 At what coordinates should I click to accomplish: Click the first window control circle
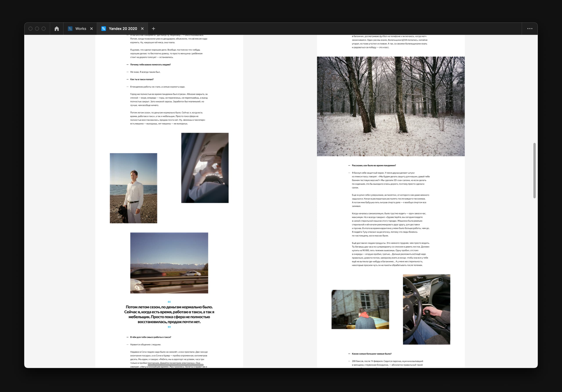click(31, 29)
